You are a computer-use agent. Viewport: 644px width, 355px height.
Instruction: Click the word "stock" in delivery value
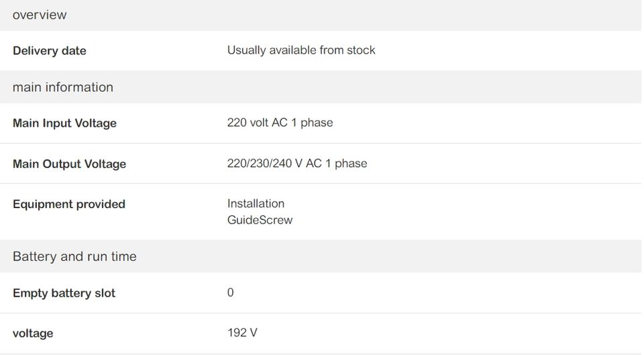pyautogui.click(x=361, y=50)
